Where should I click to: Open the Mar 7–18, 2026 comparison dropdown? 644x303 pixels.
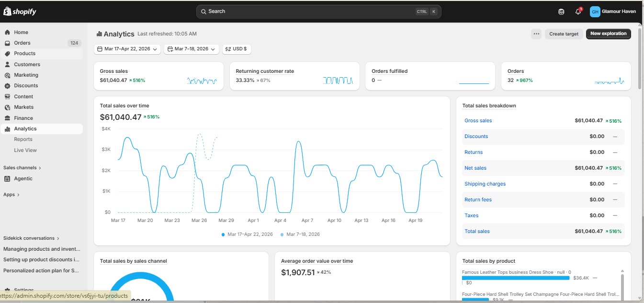pos(192,49)
